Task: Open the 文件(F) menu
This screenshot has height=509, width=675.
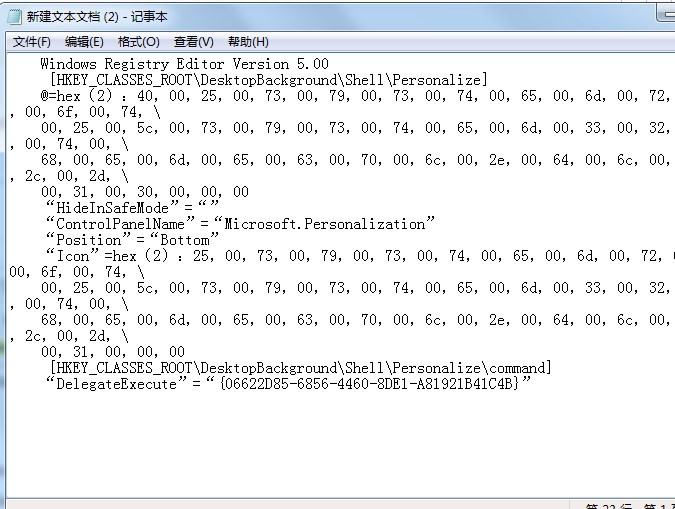Action: (31, 42)
